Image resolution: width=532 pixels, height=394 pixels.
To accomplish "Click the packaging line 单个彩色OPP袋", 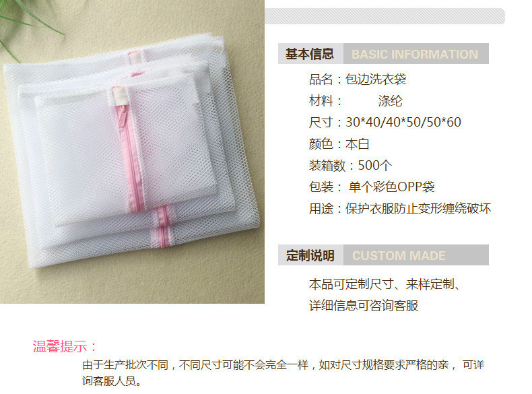I will tap(391, 187).
